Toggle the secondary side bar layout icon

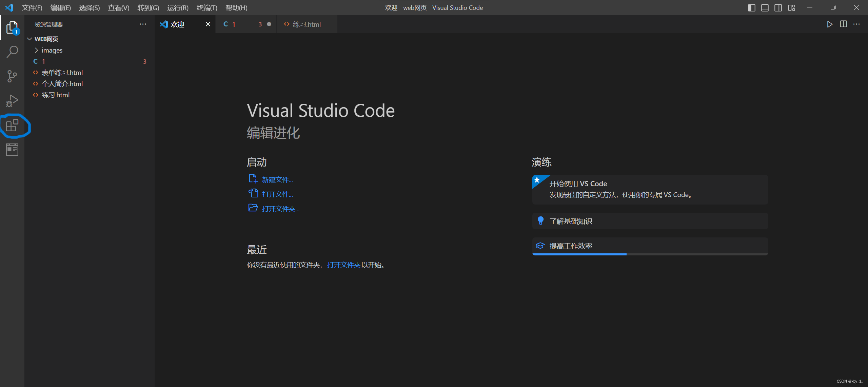[778, 7]
